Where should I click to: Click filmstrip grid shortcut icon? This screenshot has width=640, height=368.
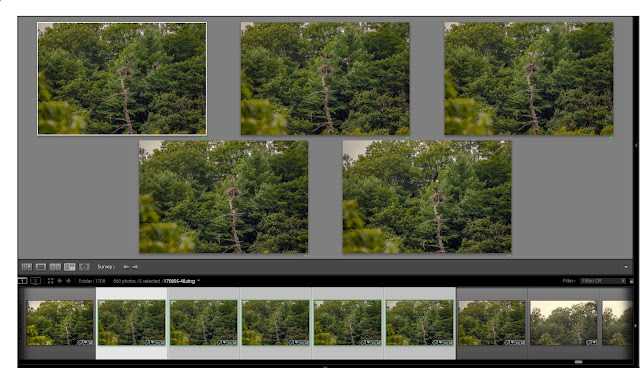coord(51,281)
